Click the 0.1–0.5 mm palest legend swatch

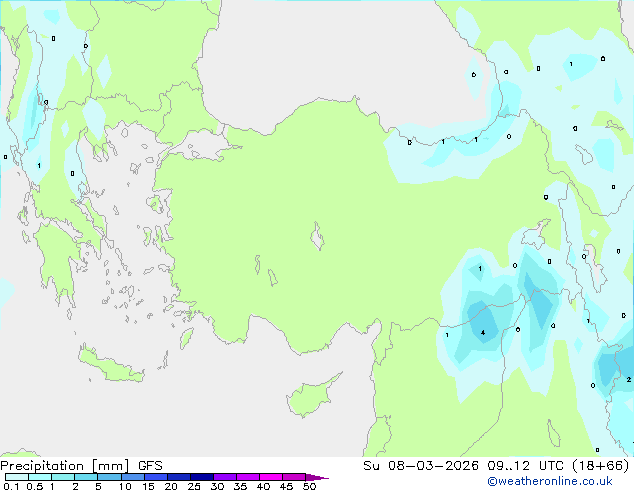[x=17, y=477]
